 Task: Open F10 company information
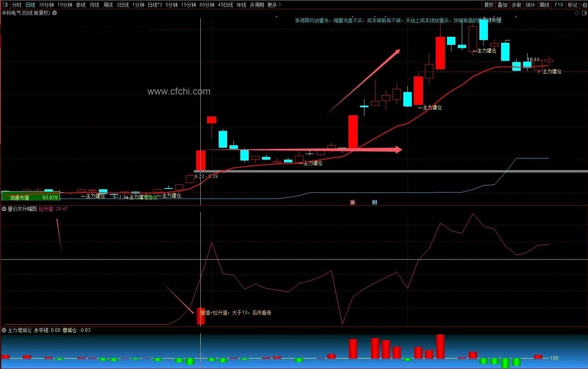point(559,5)
